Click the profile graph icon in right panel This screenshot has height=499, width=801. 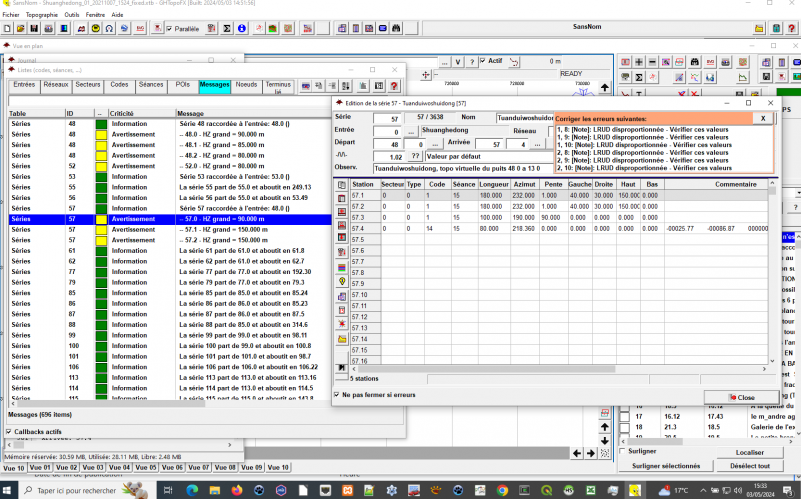[742, 77]
